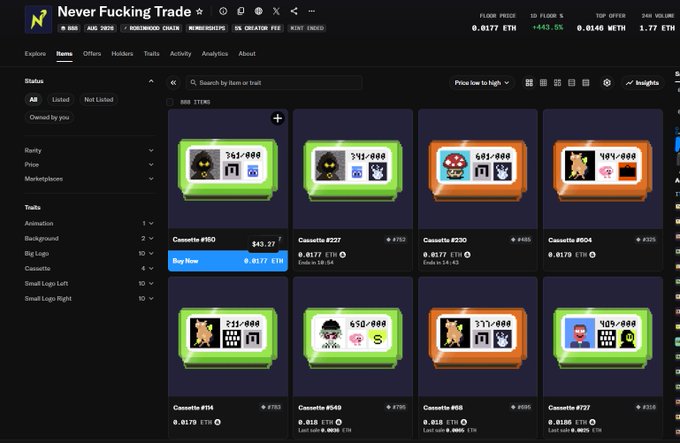Expand the Background trait

click(x=89, y=238)
